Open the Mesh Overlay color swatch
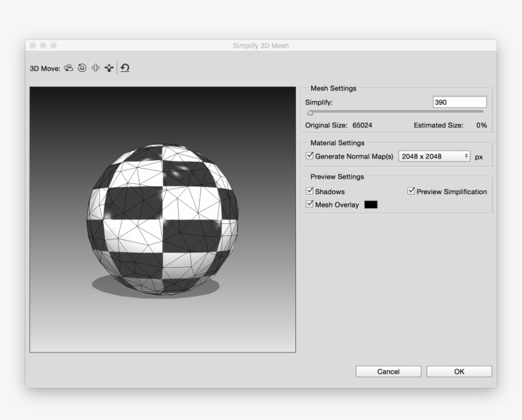 (x=370, y=204)
